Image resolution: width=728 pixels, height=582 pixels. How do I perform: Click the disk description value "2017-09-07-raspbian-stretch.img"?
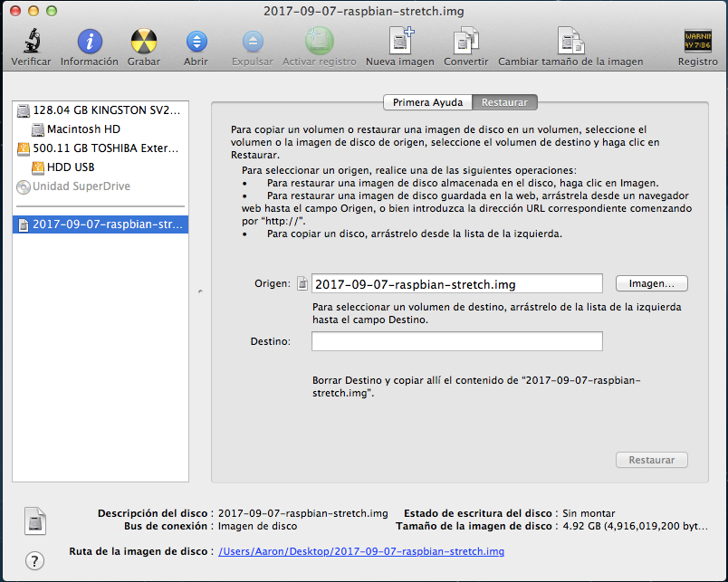pos(302,513)
